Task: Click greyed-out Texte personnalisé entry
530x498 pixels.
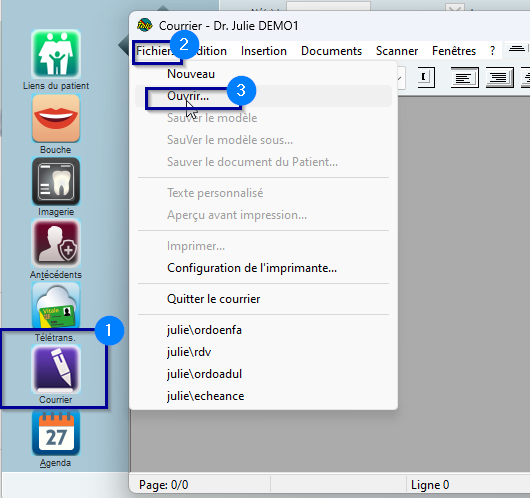Action: click(x=263, y=193)
